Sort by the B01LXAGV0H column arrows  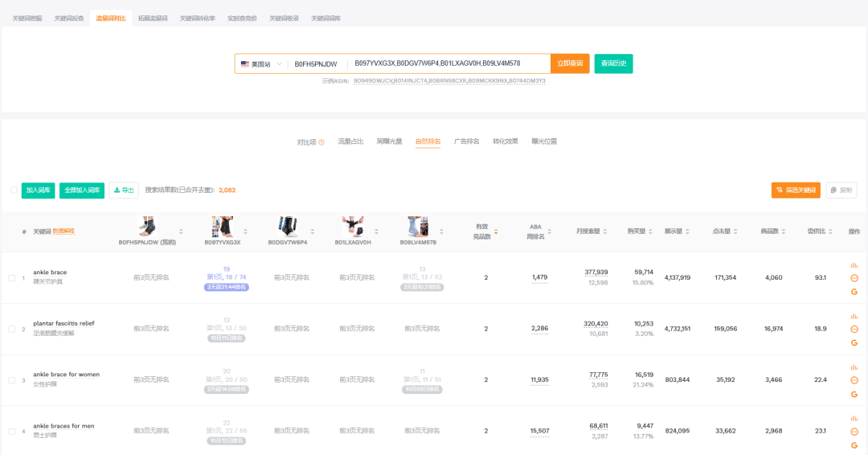tap(376, 232)
